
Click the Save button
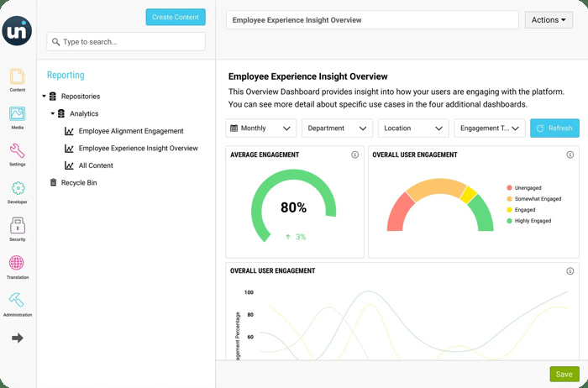(x=564, y=374)
